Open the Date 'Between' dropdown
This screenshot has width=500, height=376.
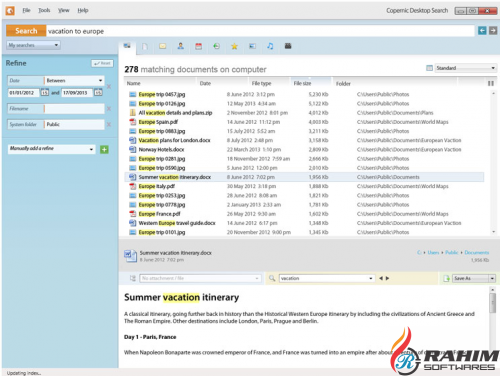pos(74,81)
